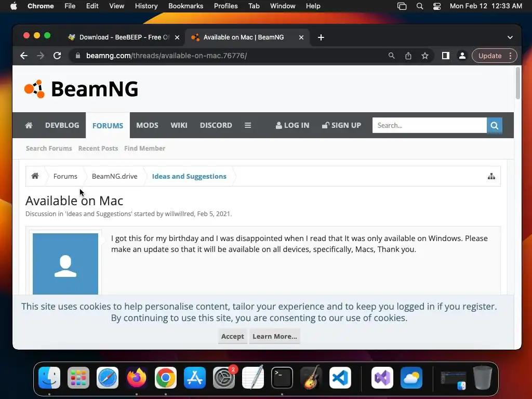Click the BeamNG logo
Screen dimensions: 532x399
tap(81, 89)
